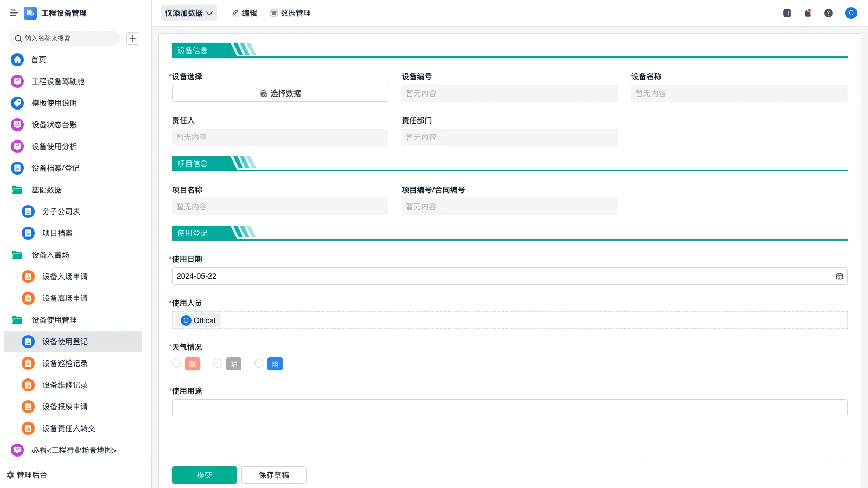Submit the form via 提交 button
Viewport: 868px width, 488px height.
(x=204, y=474)
